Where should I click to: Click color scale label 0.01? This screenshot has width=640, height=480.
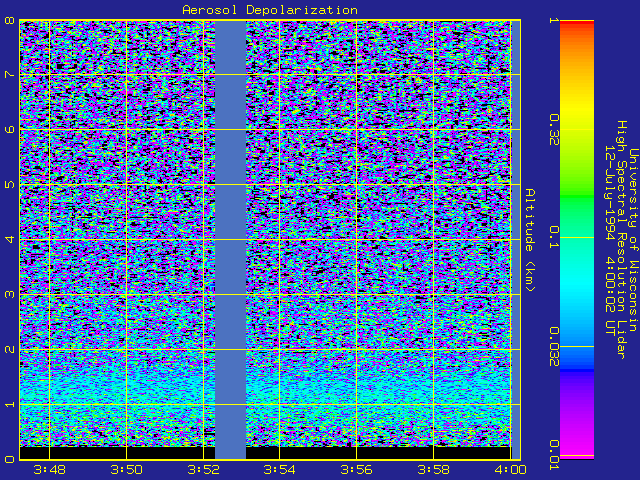(x=553, y=455)
